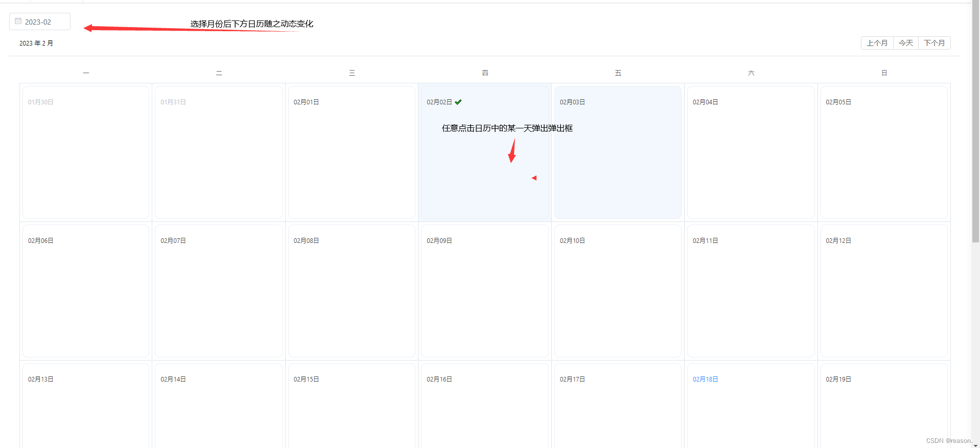The width and height of the screenshot is (980, 448).
Task: Click the calendar icon in the month picker
Action: coord(18,21)
